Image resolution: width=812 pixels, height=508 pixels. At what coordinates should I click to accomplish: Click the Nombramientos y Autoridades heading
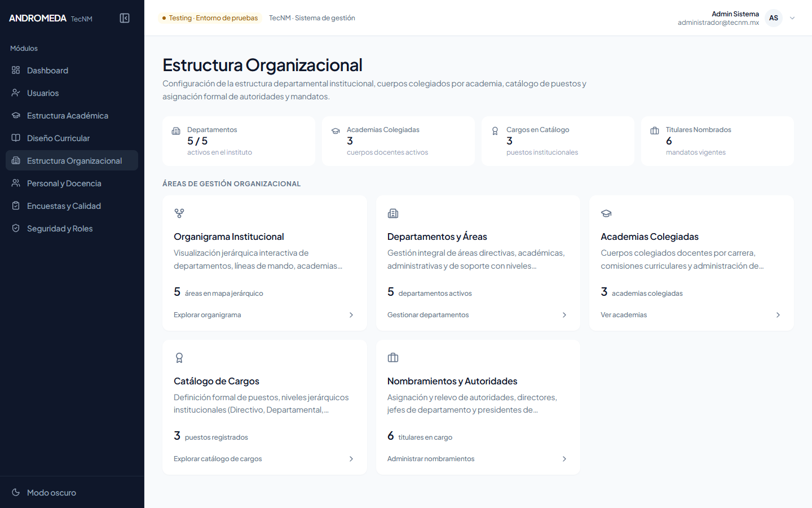click(x=452, y=381)
